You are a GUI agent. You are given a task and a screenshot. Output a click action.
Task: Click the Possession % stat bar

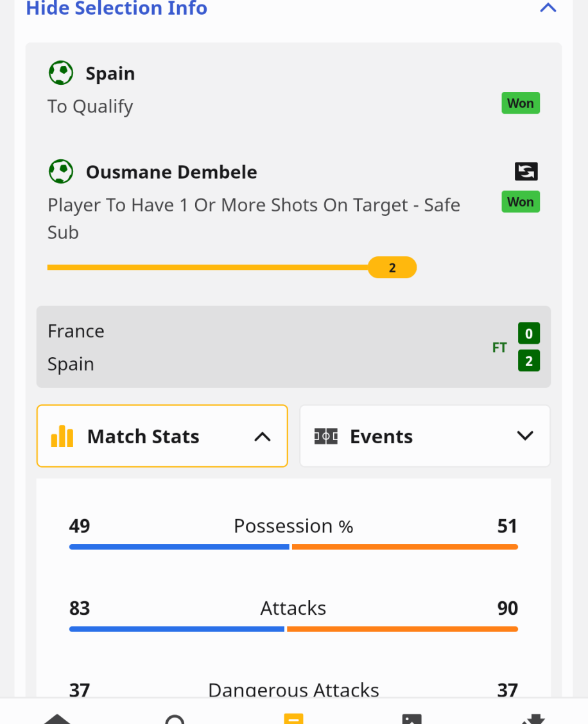click(293, 547)
